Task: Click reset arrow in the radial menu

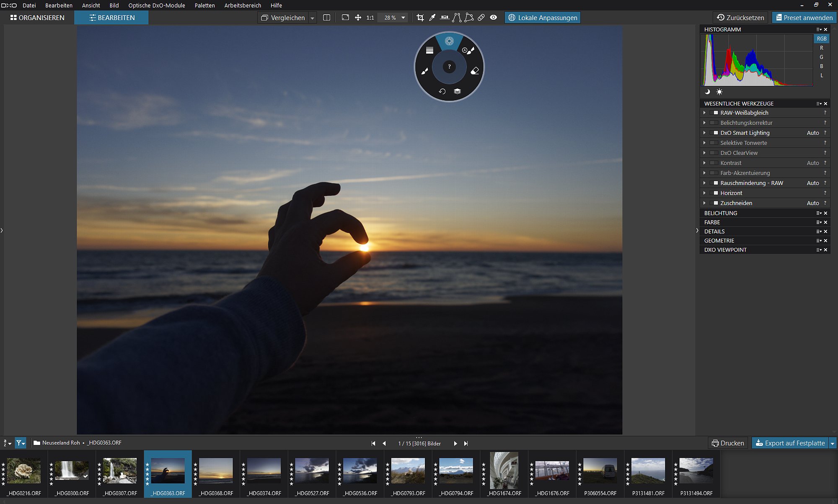Action: click(442, 91)
